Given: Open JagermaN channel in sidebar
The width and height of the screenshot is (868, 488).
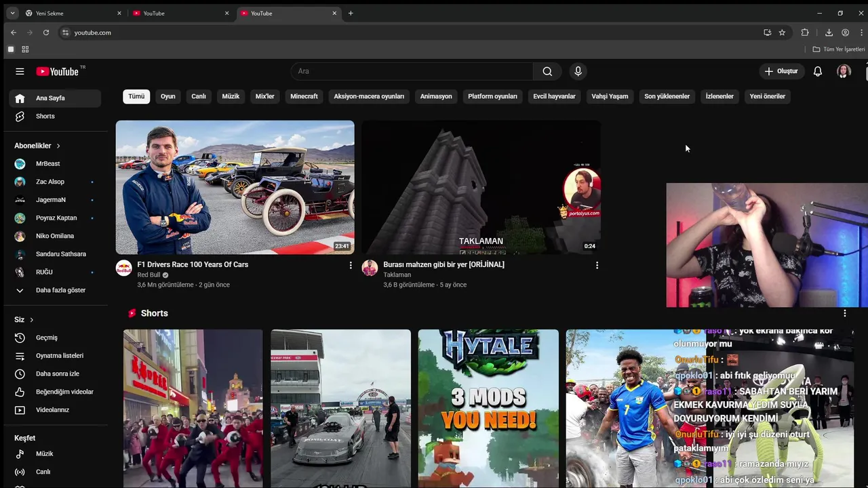Looking at the screenshot, I should coord(55,200).
